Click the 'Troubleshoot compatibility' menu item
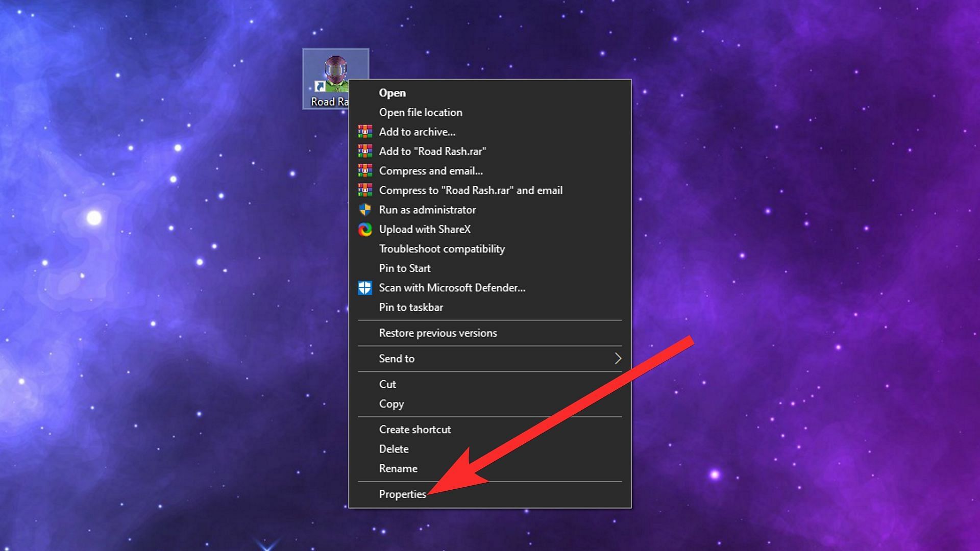This screenshot has height=551, width=980. click(x=441, y=248)
